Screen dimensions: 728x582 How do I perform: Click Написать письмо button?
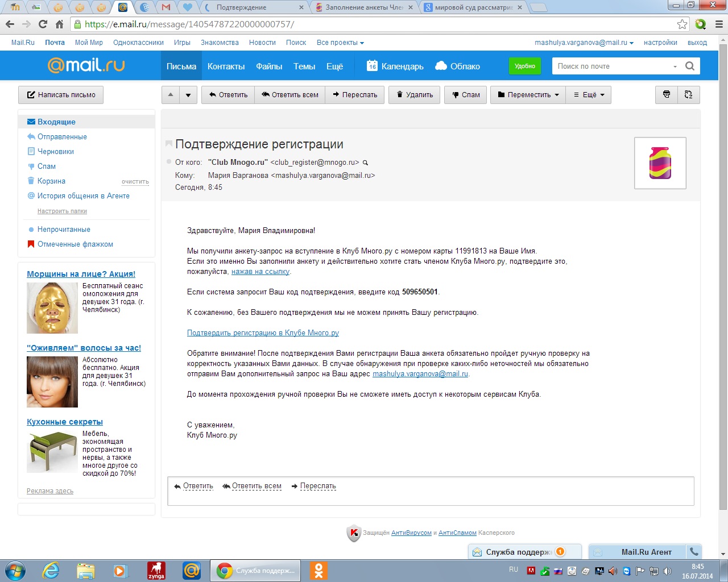click(61, 95)
